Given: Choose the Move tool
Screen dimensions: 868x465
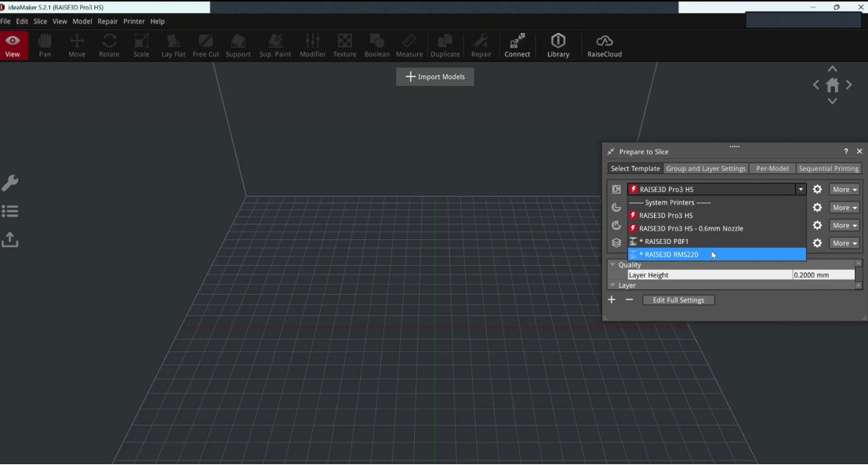Looking at the screenshot, I should [77, 45].
